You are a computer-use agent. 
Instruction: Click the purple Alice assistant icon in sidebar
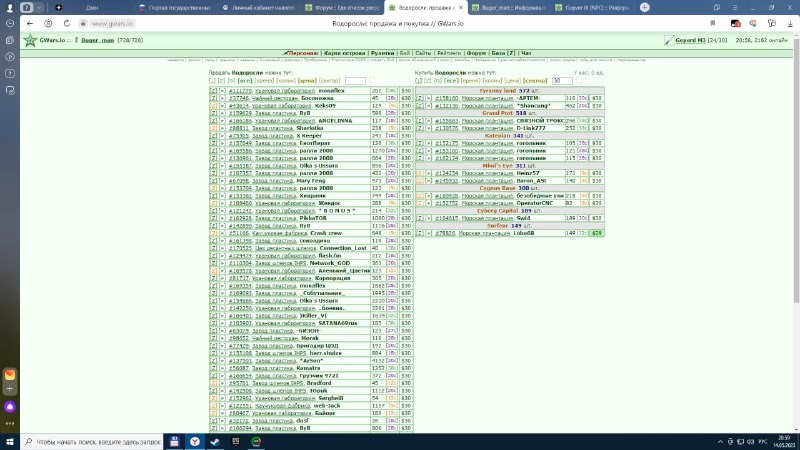10,407
